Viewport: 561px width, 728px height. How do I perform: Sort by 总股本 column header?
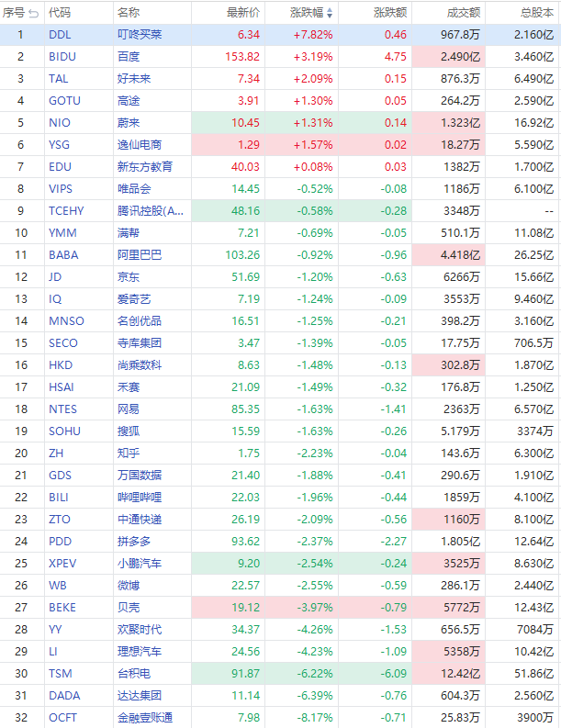pyautogui.click(x=535, y=13)
